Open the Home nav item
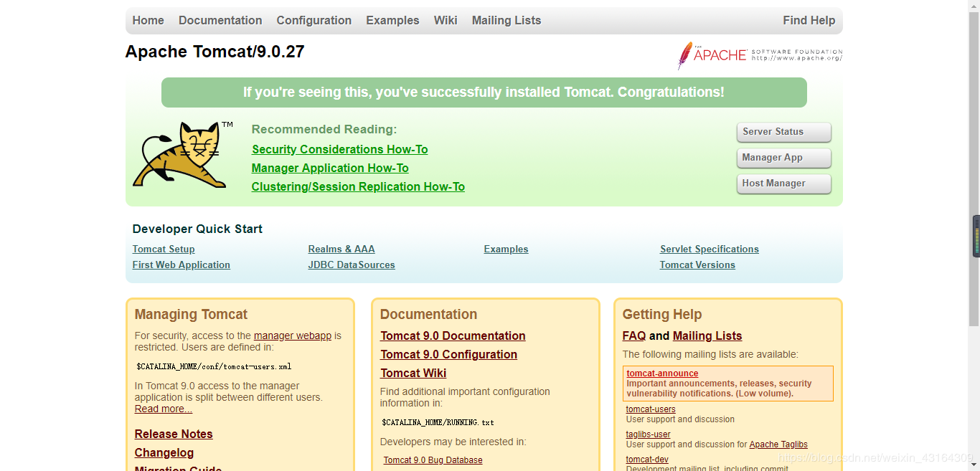 (x=149, y=20)
